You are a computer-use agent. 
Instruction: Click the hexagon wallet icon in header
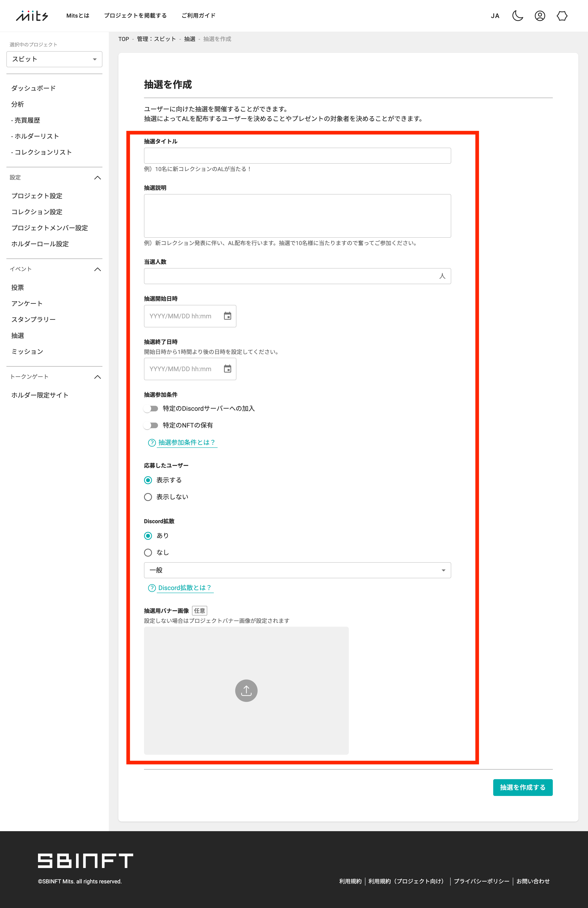click(562, 16)
